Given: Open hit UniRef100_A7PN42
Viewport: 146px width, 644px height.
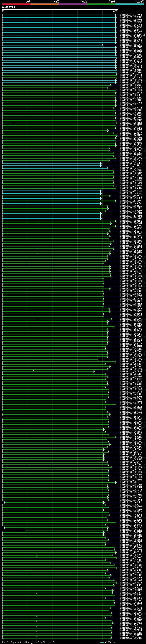Looking at the screenshot, I should [131, 15].
